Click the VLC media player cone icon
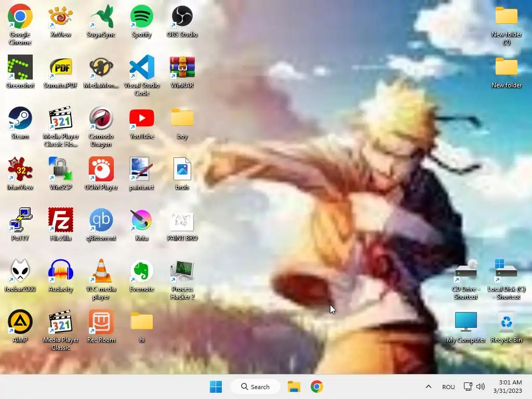This screenshot has height=399, width=532. (x=101, y=271)
